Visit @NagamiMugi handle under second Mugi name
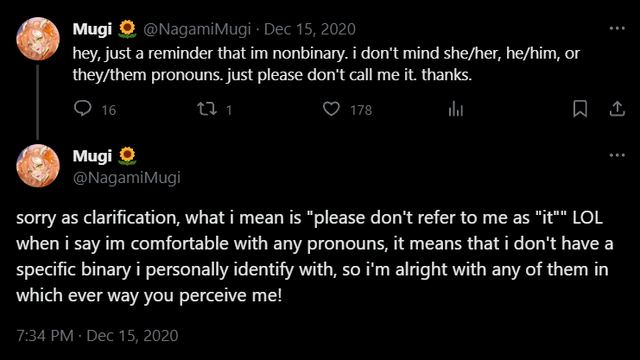The image size is (640, 360). pos(127,178)
